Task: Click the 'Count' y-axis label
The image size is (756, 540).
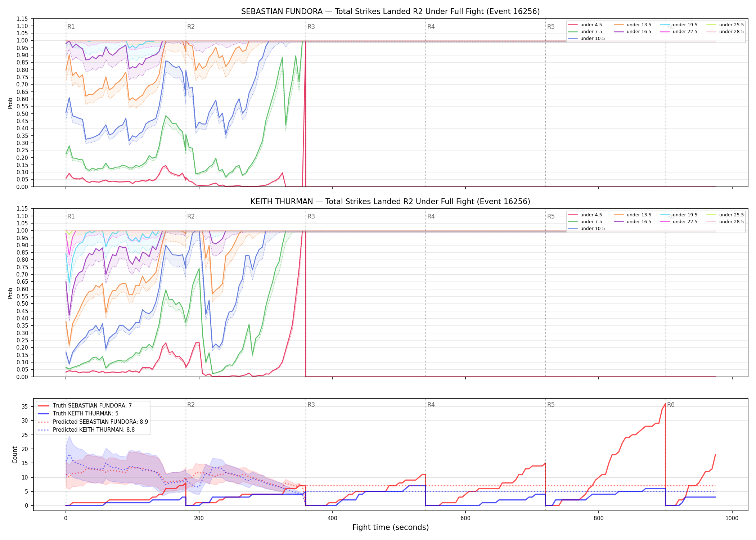Action: (15, 455)
